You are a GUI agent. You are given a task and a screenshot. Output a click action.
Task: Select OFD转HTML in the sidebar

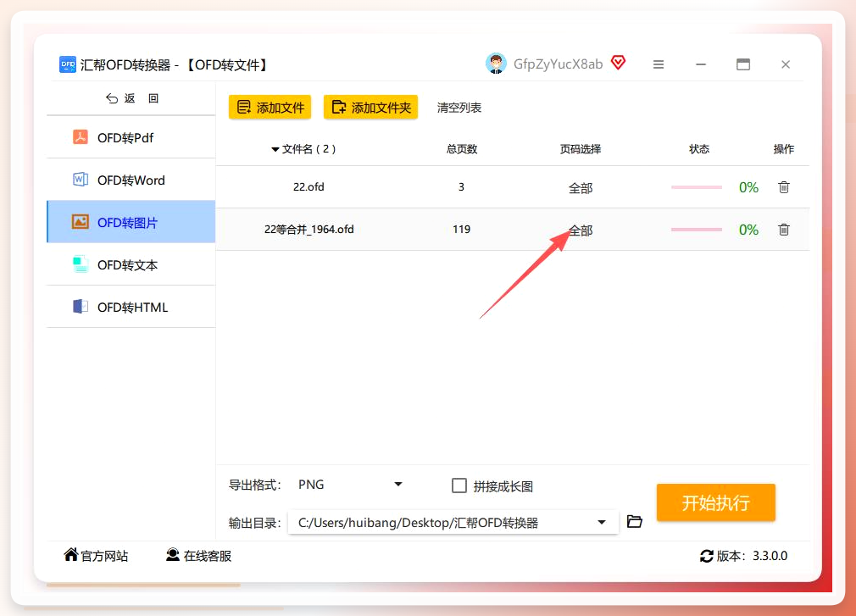click(131, 307)
